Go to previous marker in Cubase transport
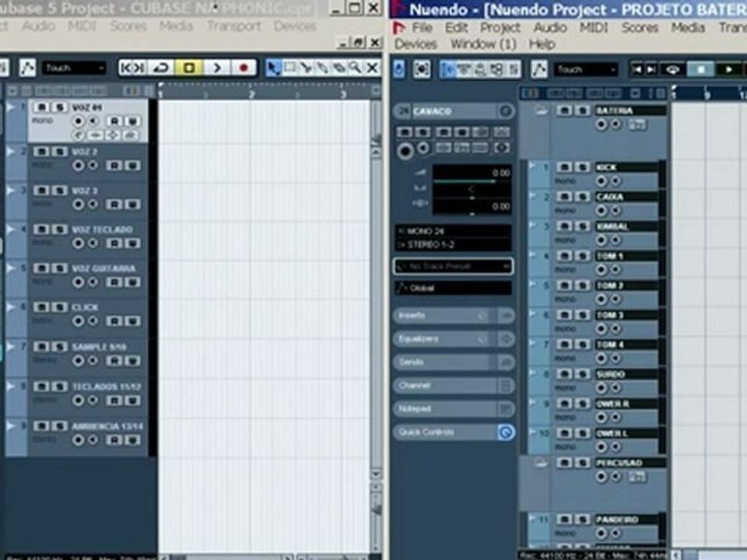747x560 pixels. (126, 68)
